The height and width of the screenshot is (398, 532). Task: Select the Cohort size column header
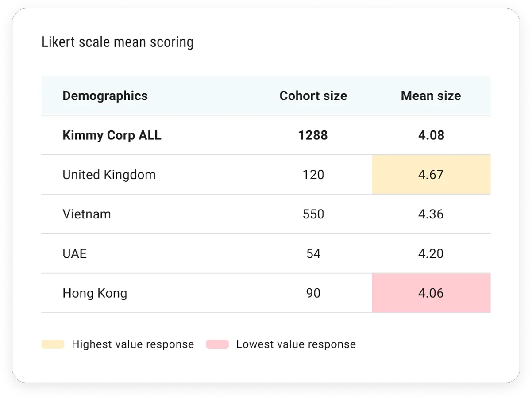tap(313, 96)
